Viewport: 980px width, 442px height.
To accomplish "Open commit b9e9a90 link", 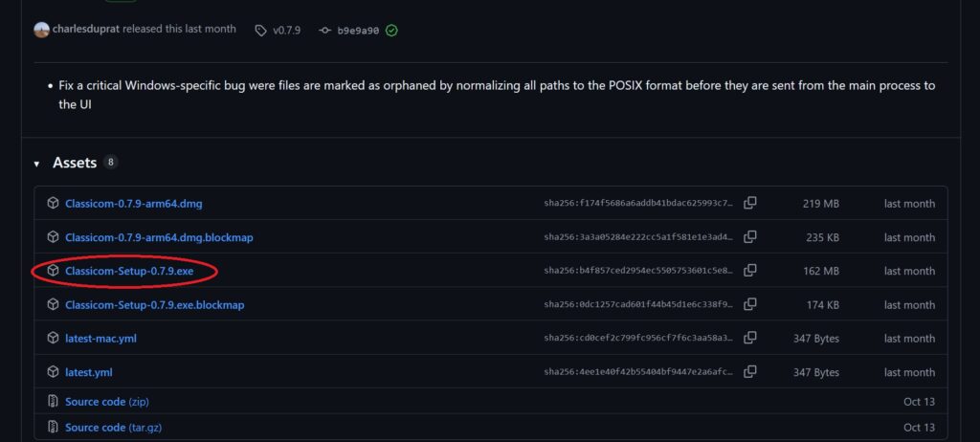I will [x=359, y=31].
